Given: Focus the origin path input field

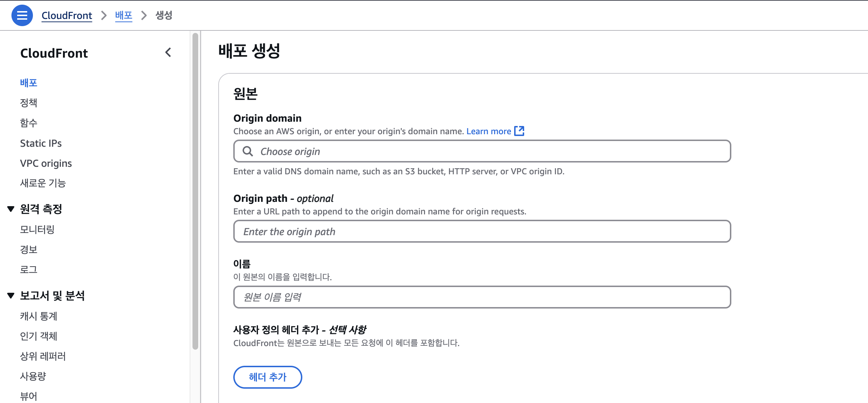Looking at the screenshot, I should click(482, 231).
